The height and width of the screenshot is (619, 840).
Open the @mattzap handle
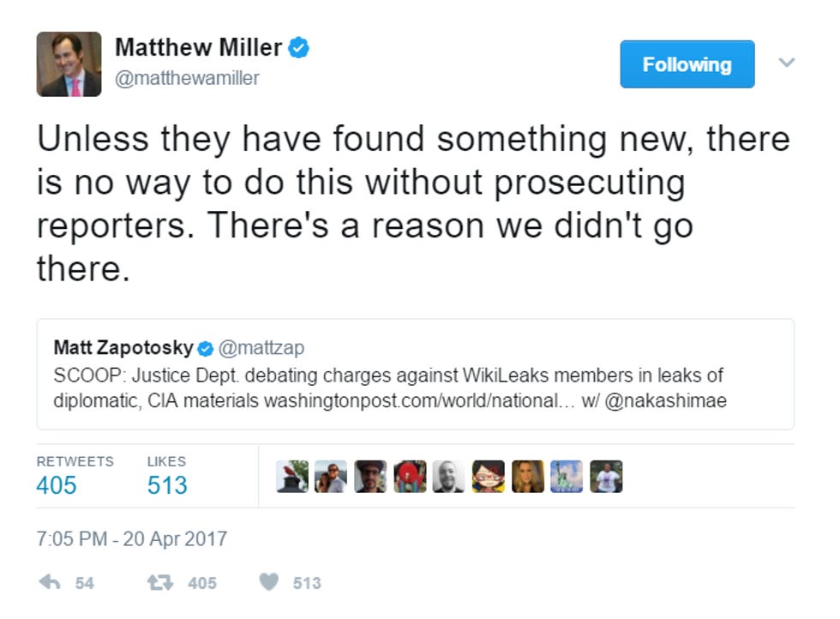click(261, 348)
